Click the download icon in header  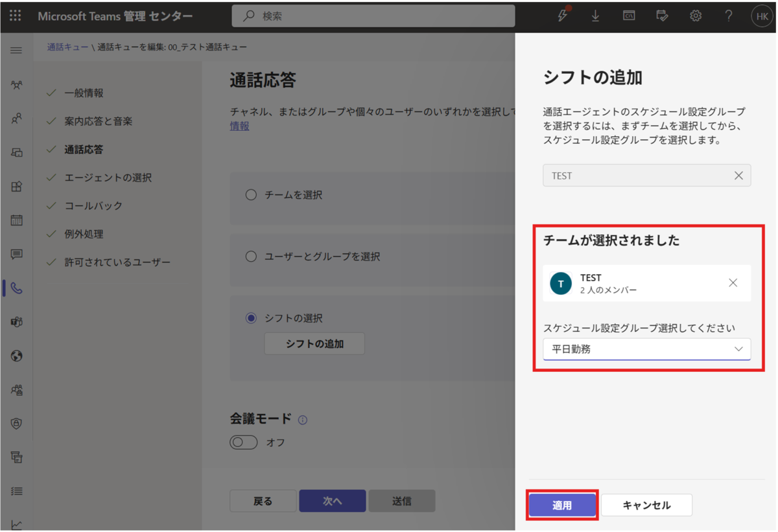596,16
